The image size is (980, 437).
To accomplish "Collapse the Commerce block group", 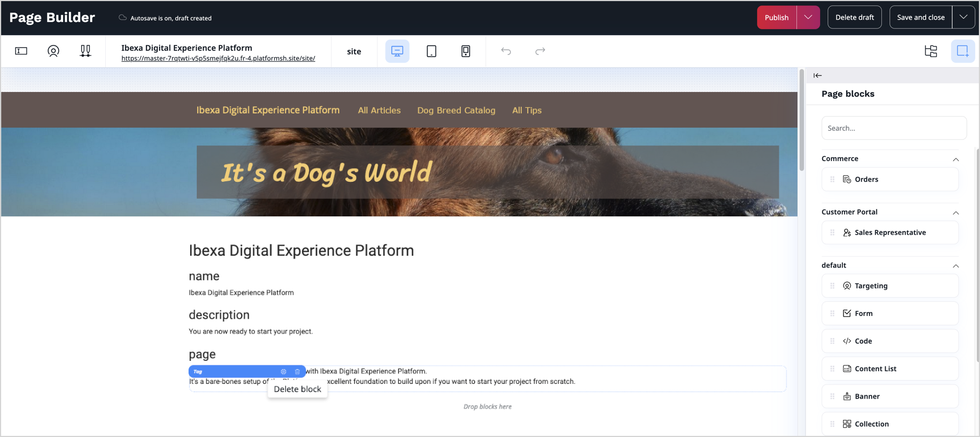I will [956, 159].
